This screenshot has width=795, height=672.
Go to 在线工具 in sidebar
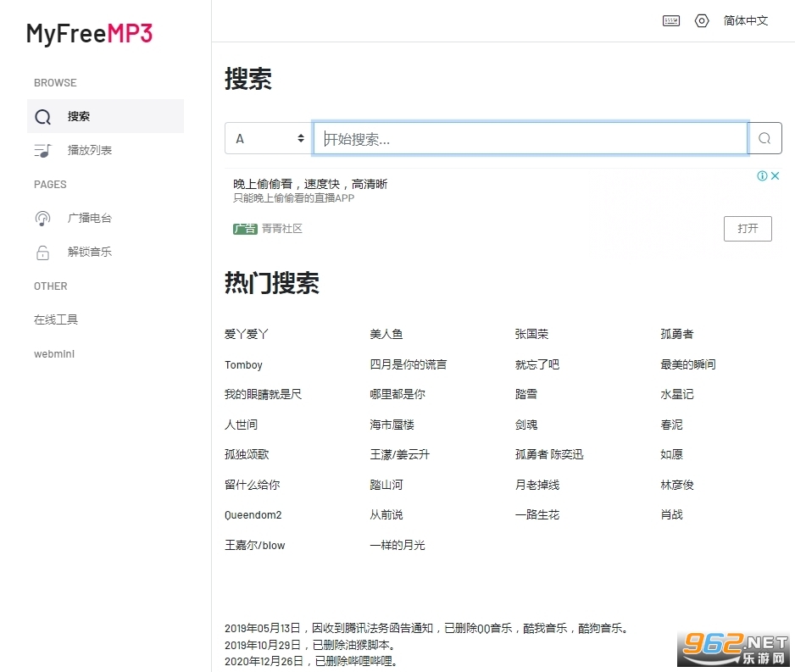pyautogui.click(x=56, y=320)
